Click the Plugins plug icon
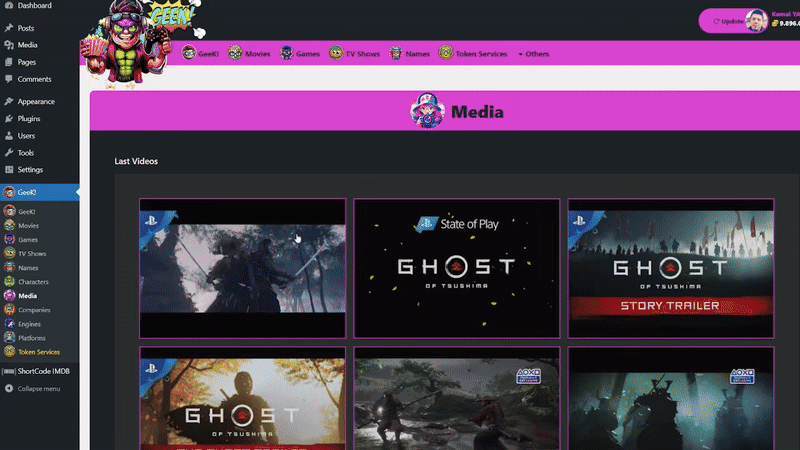Image resolution: width=800 pixels, height=450 pixels. [9, 118]
